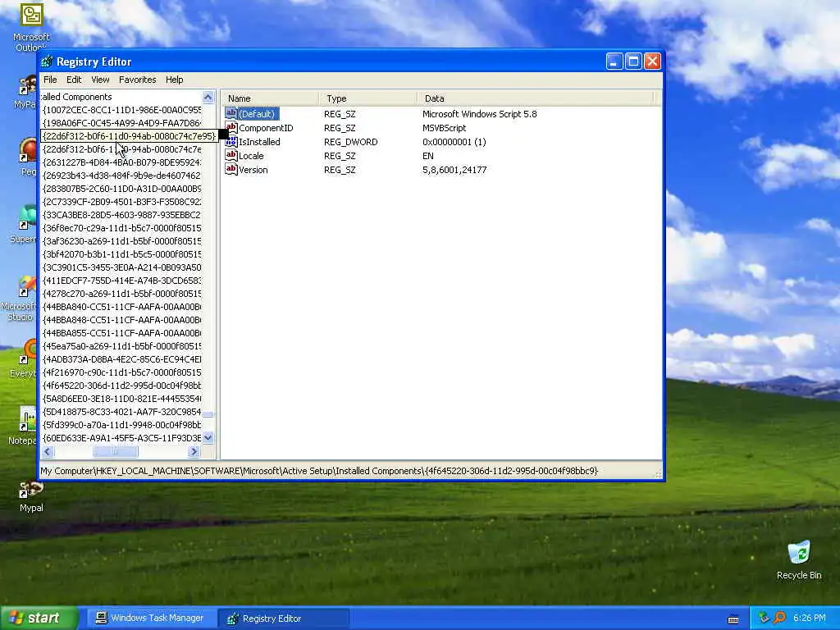Select key {44BBA855-CC51-11CF-AAFA
This screenshot has width=840, height=630.
click(121, 333)
